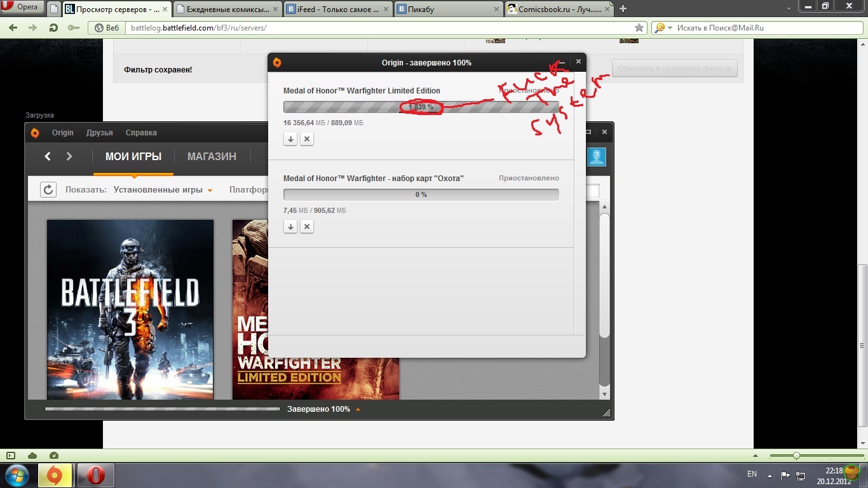Open the Action Center flag icon
The image size is (868, 488).
click(x=785, y=475)
